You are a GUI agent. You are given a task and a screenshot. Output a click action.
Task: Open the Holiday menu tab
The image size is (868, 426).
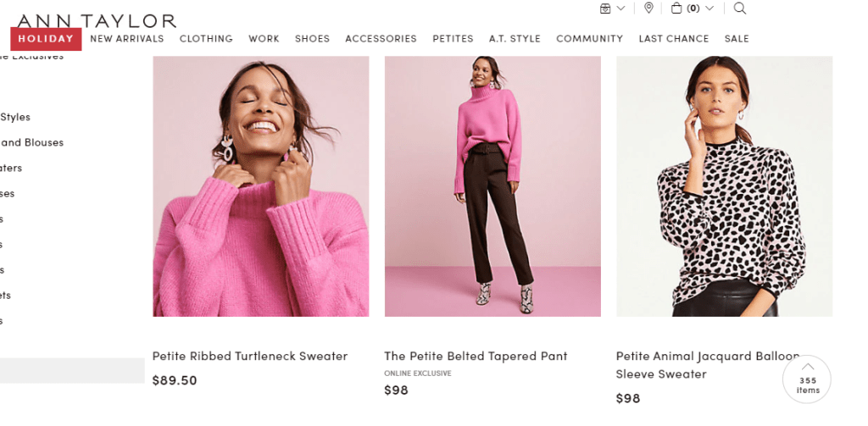[46, 39]
